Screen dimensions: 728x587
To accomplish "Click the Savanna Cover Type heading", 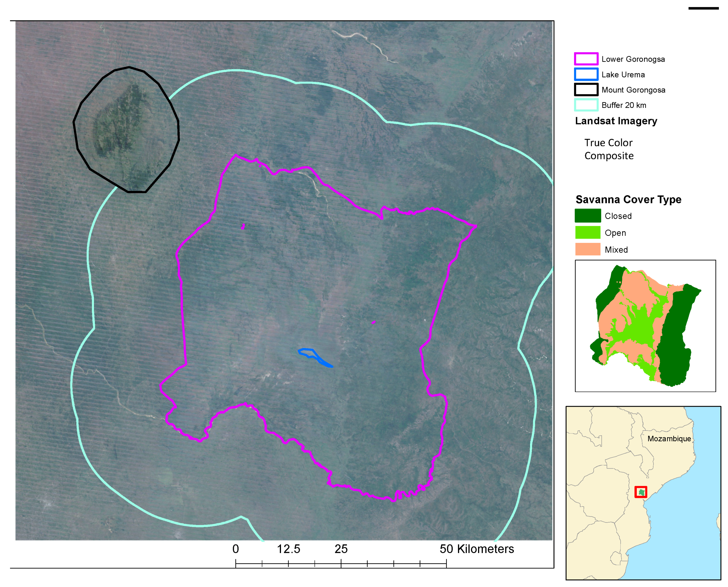I will click(628, 199).
